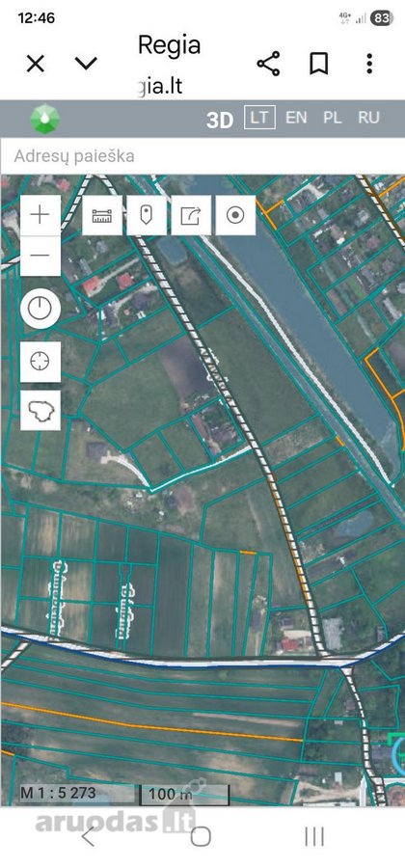Open the export share map tool

coord(191,215)
